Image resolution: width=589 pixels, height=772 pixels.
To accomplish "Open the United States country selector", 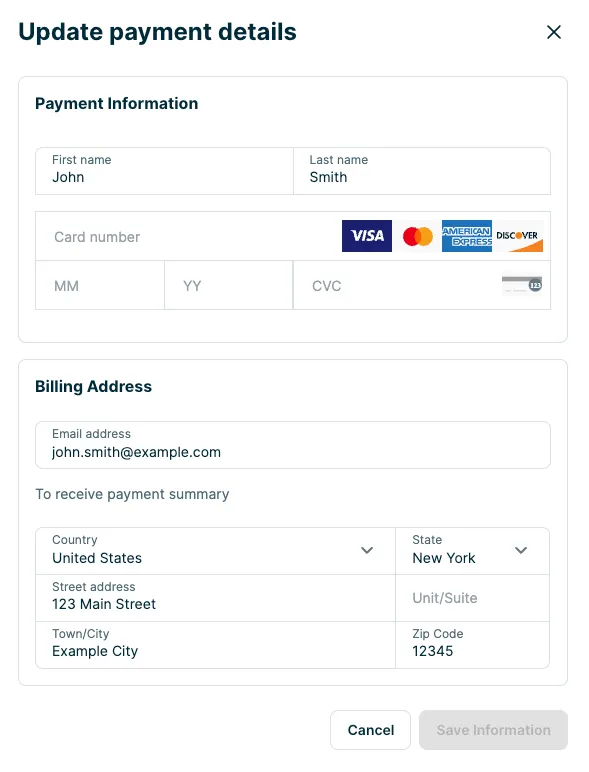I will pos(215,551).
